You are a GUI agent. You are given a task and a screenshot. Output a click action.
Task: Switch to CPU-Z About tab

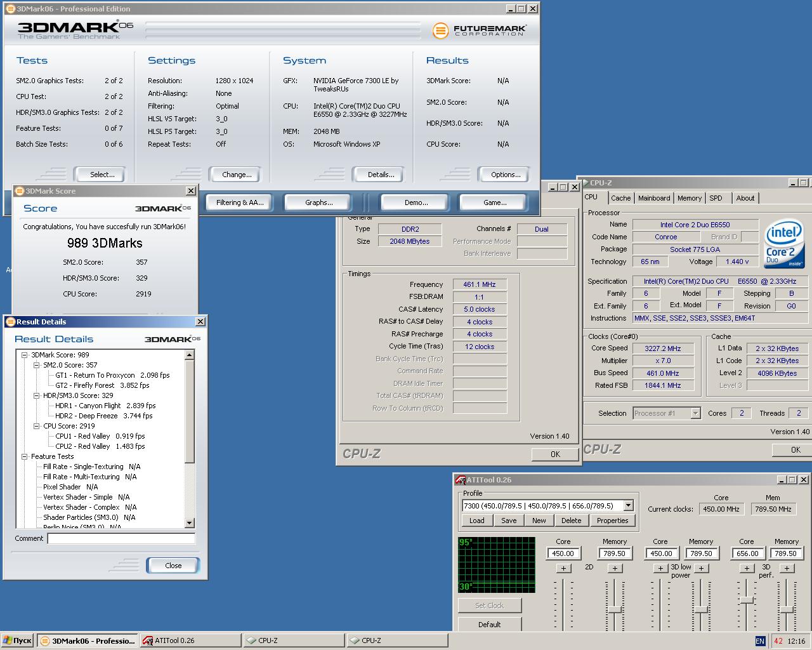[745, 198]
